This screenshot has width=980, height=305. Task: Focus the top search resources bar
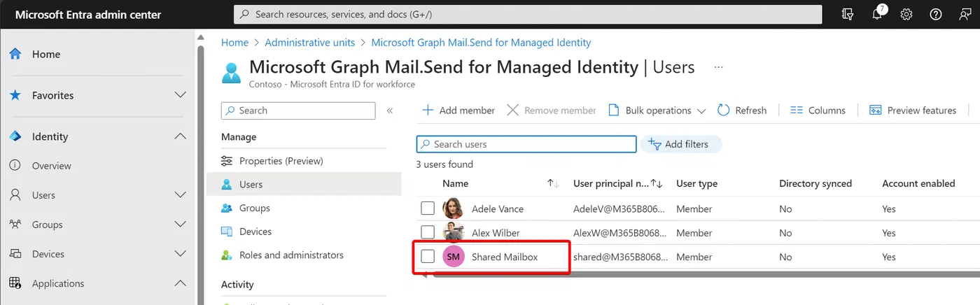528,14
